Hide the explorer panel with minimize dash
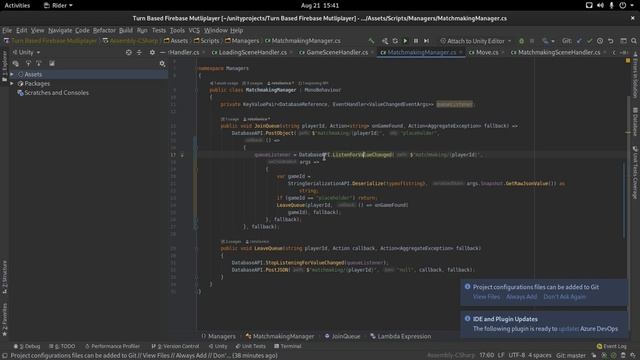The height and width of the screenshot is (360, 640). (162, 52)
